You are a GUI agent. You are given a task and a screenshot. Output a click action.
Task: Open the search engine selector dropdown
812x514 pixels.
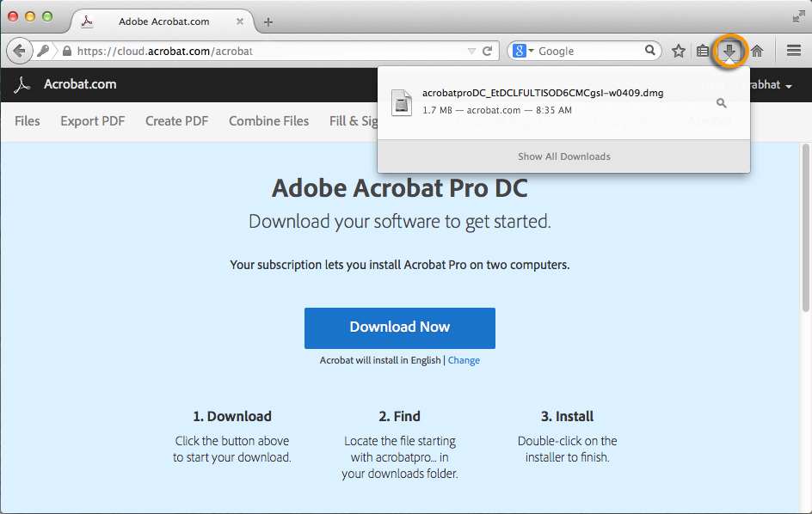coord(532,51)
